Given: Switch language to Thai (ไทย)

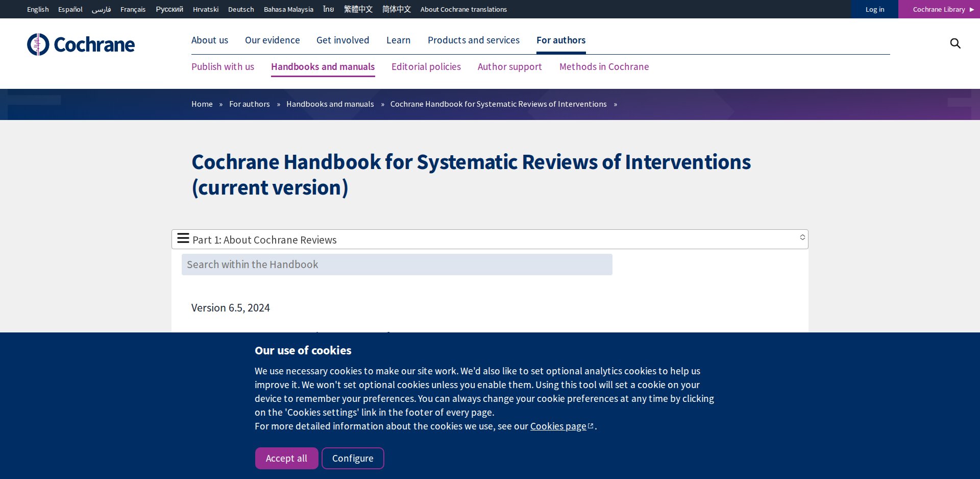Looking at the screenshot, I should coord(329,9).
